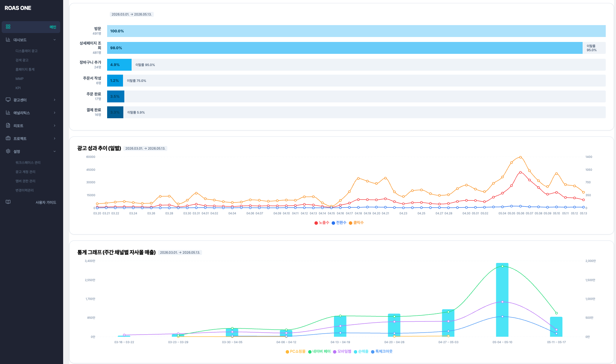
Task: Click the 광고 성과 추이 (일별) heading
Action: click(x=99, y=148)
